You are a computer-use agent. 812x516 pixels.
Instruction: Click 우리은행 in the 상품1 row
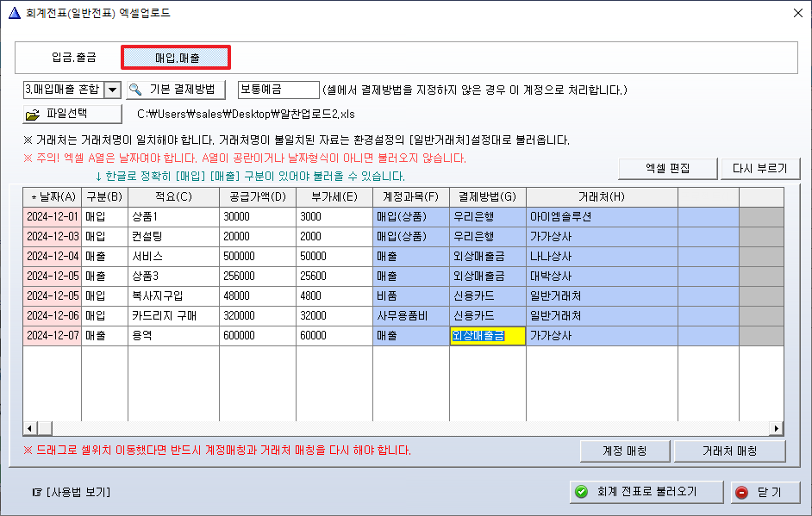487,217
